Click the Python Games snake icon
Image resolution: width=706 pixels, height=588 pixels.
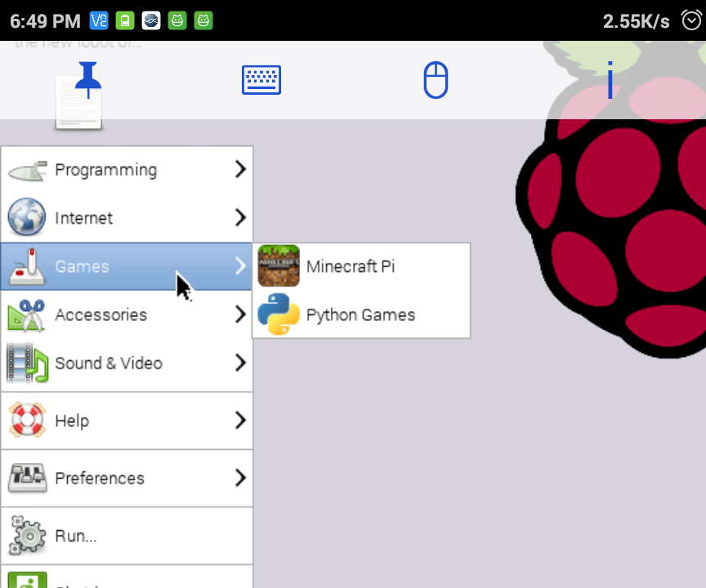click(279, 314)
